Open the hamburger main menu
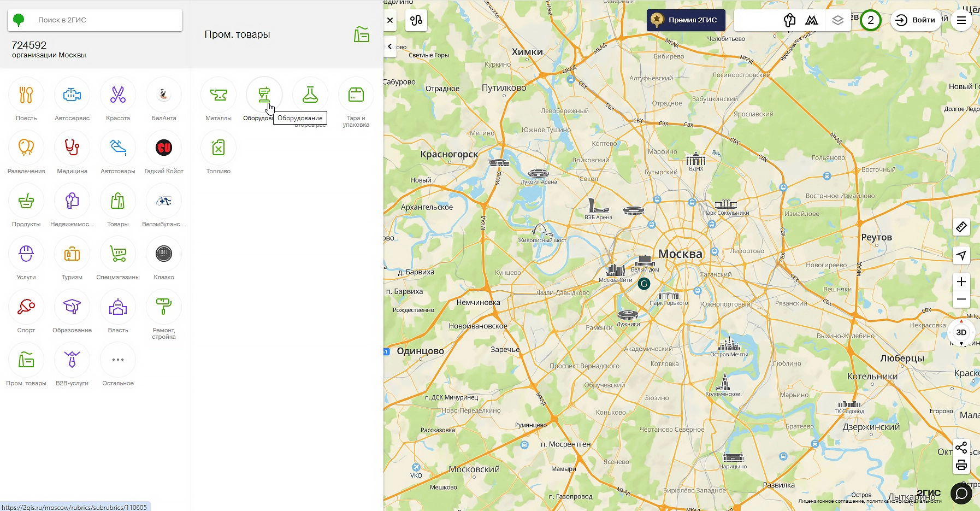 961,21
